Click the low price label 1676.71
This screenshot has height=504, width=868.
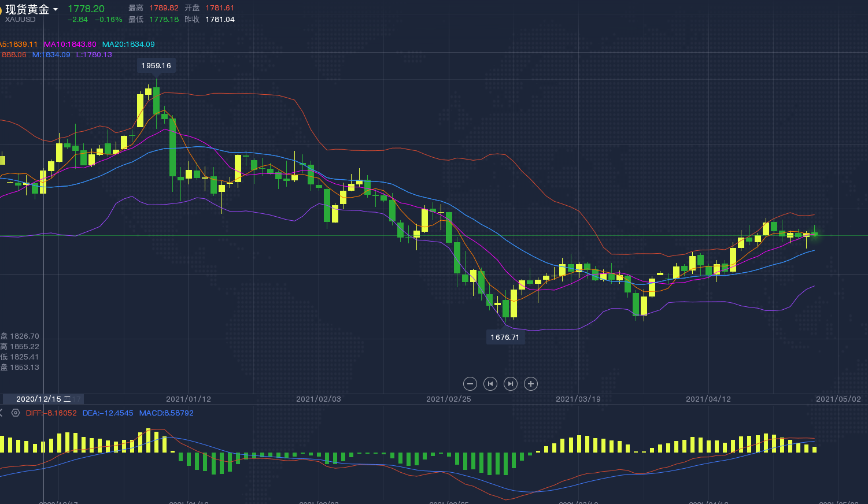point(505,338)
